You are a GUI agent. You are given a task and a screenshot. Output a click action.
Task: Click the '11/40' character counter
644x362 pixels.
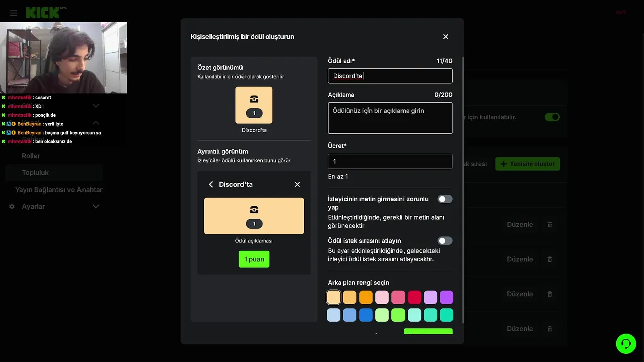[x=444, y=61]
